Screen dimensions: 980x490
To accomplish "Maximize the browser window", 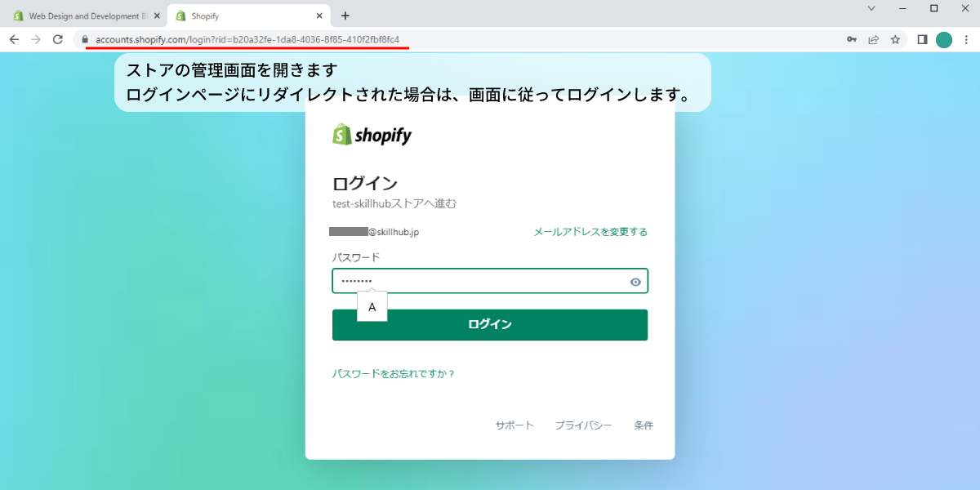I will [934, 8].
